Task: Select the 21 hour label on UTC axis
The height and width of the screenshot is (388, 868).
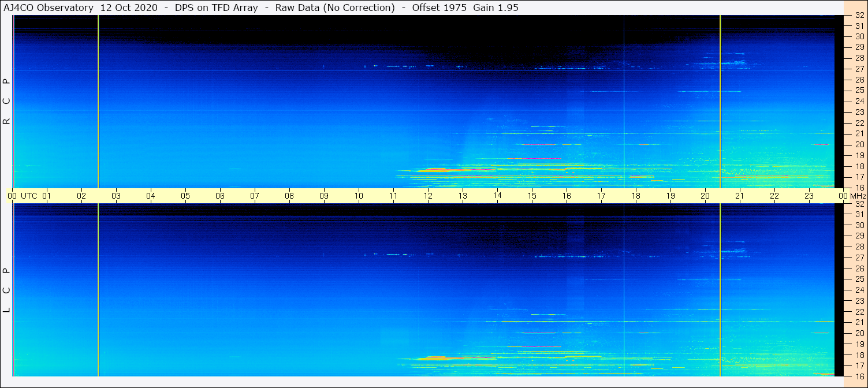Action: tap(740, 196)
